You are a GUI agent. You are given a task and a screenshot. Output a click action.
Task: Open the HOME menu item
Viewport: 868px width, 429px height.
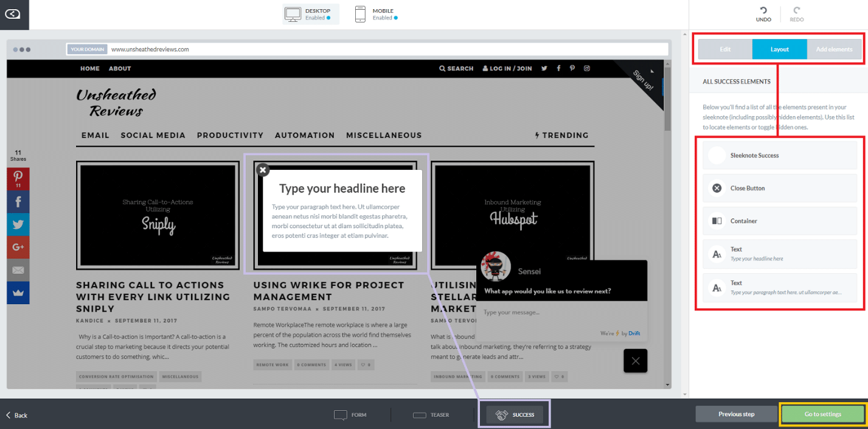pos(90,69)
